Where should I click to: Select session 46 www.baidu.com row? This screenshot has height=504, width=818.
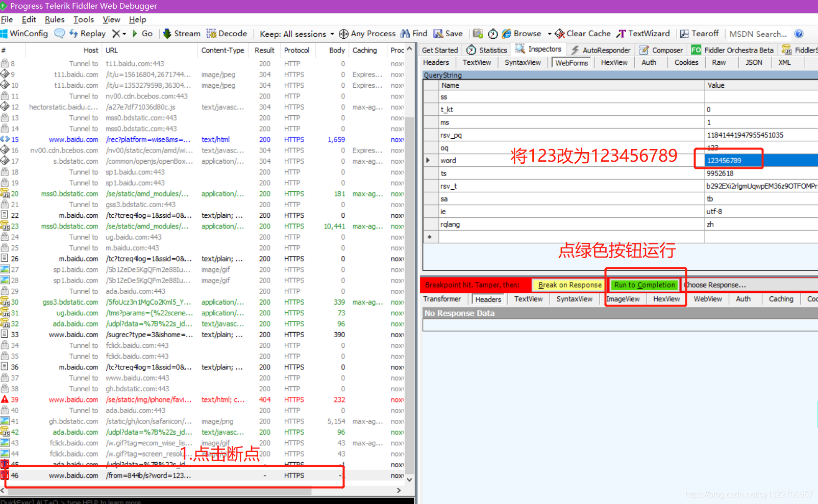[203, 475]
